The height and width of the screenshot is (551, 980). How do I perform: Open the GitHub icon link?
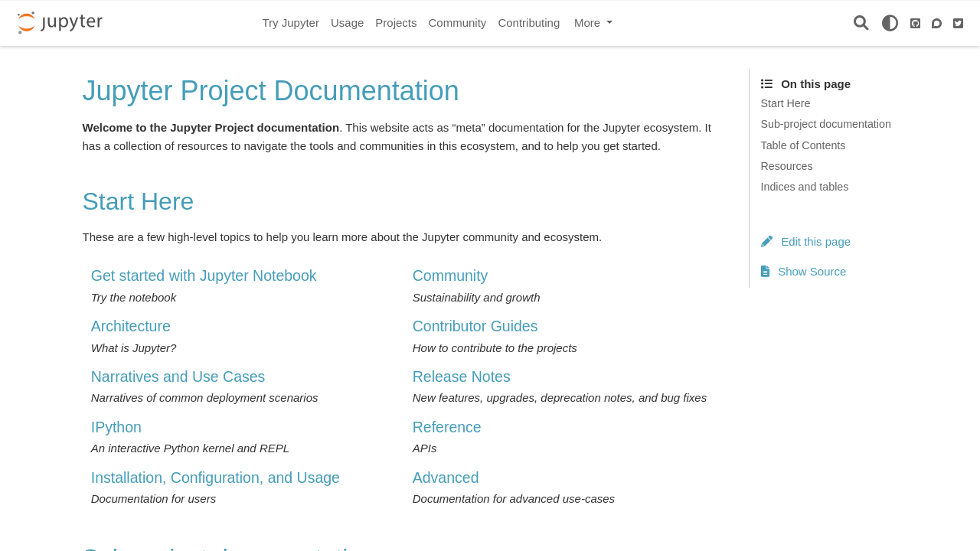pyautogui.click(x=915, y=24)
